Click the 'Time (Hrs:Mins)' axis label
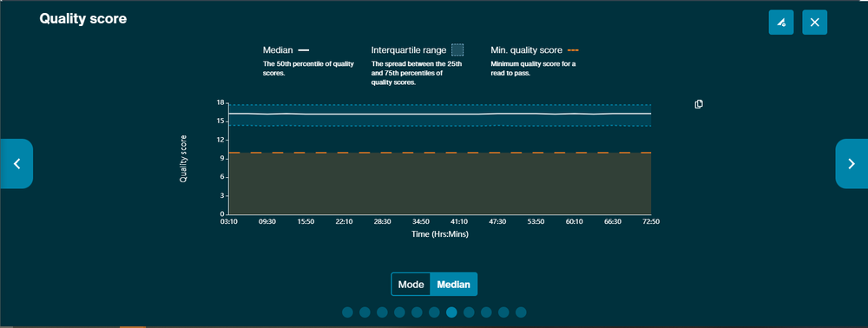Screen dimensions: 868x328 (x=440, y=234)
